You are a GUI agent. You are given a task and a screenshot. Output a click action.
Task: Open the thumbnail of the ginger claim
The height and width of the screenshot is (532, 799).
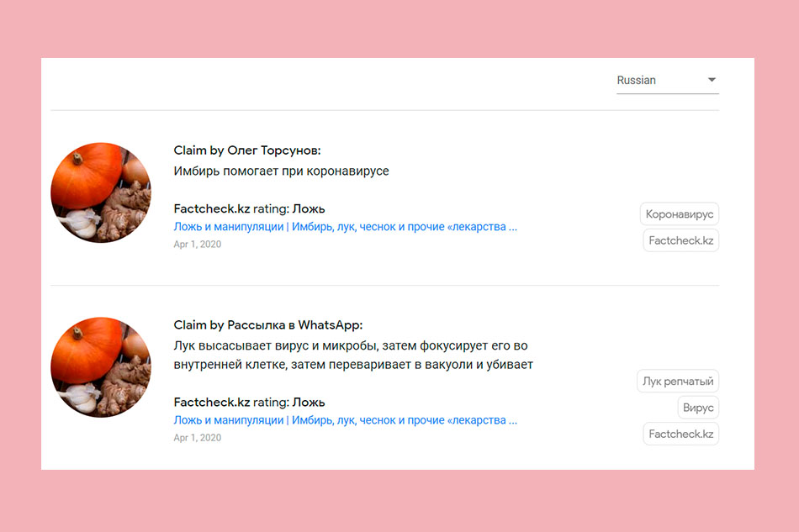coord(101,192)
